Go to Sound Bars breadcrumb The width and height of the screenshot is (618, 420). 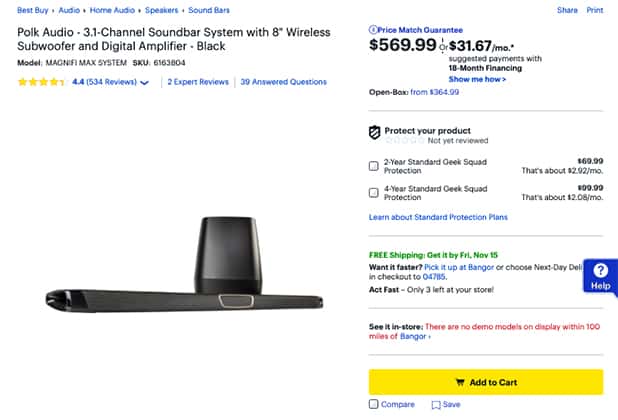coord(210,9)
